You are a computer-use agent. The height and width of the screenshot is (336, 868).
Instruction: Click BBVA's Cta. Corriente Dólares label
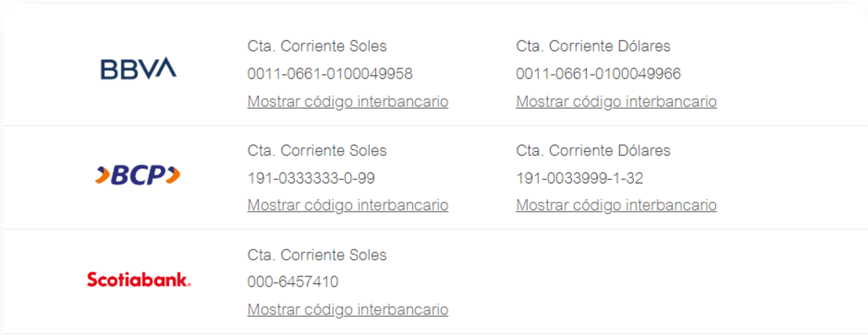pos(593,46)
